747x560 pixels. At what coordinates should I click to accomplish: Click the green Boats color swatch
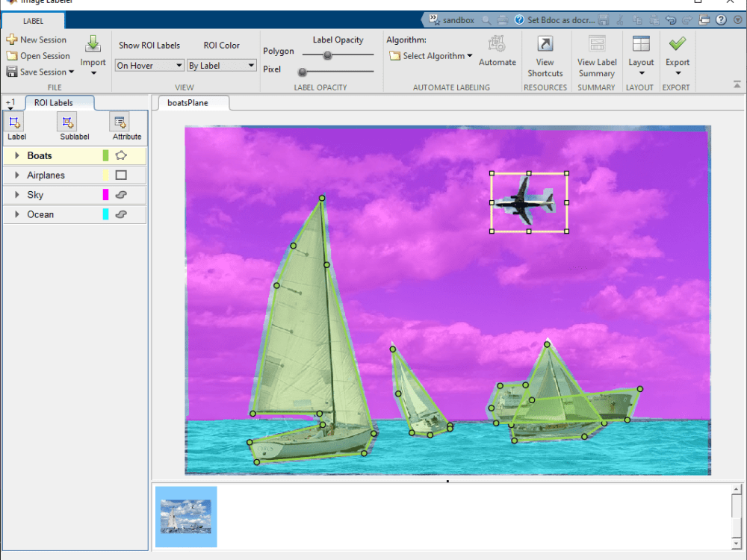[106, 155]
